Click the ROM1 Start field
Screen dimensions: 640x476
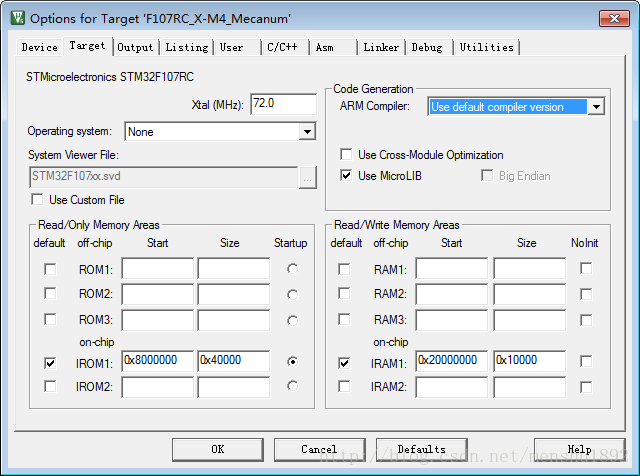click(158, 268)
